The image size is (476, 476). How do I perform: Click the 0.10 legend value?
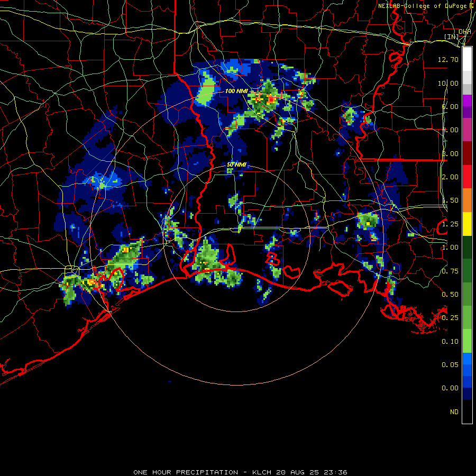[x=450, y=342]
